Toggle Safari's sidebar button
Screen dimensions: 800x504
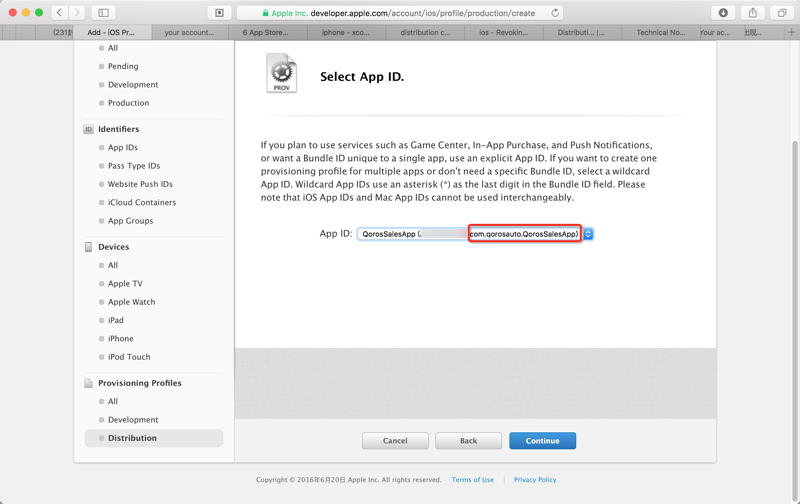[x=104, y=13]
